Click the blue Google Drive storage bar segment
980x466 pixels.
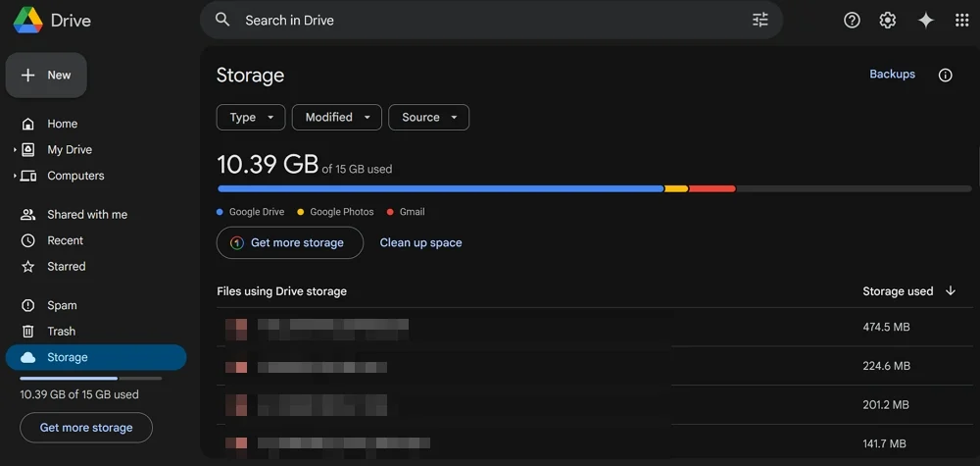point(440,188)
